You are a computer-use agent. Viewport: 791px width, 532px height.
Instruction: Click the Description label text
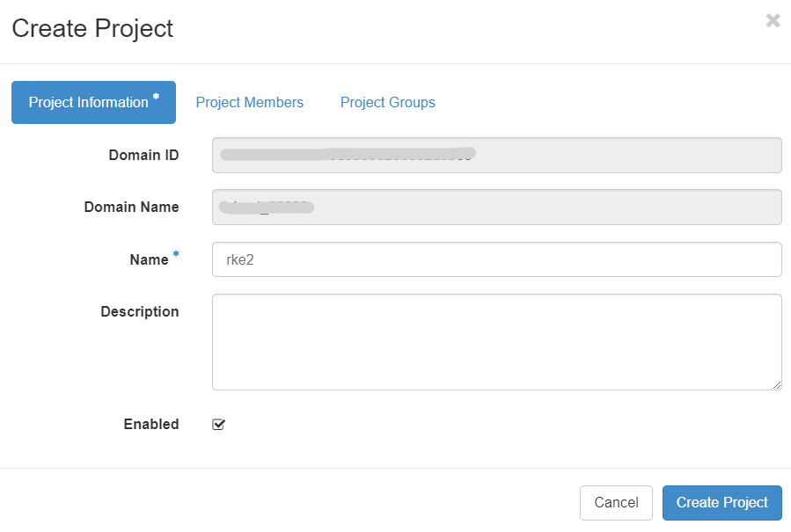click(x=139, y=311)
